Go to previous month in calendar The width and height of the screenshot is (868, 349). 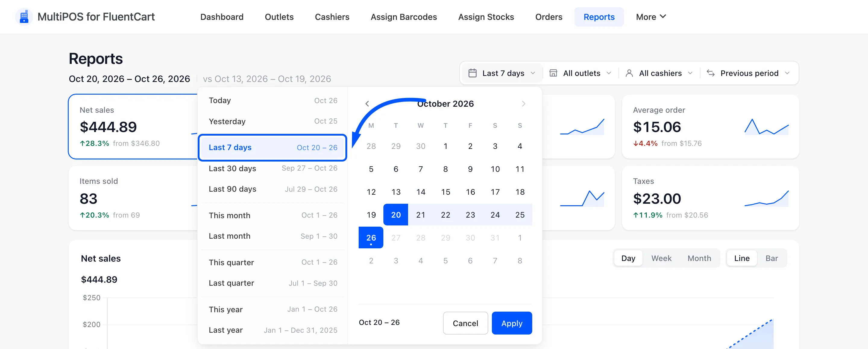[x=367, y=104]
